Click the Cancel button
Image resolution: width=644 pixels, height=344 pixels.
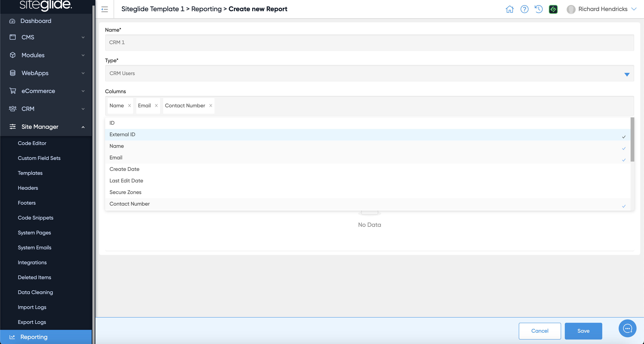[539, 331]
